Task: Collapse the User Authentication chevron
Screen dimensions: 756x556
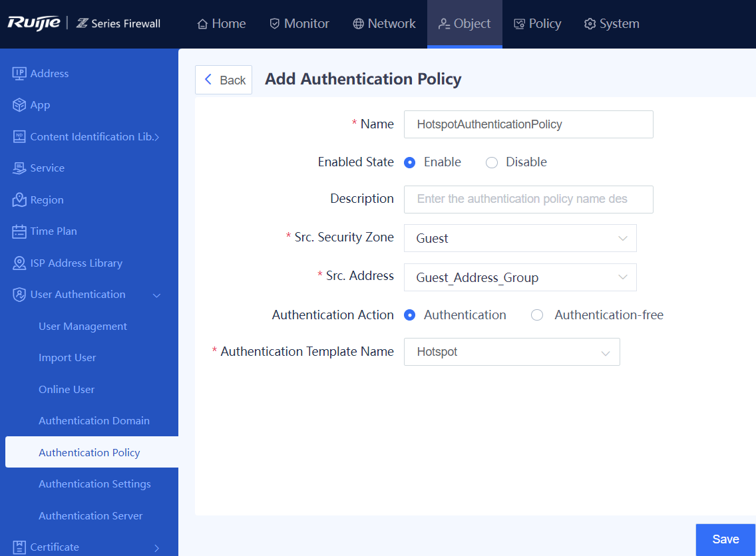Action: [156, 295]
